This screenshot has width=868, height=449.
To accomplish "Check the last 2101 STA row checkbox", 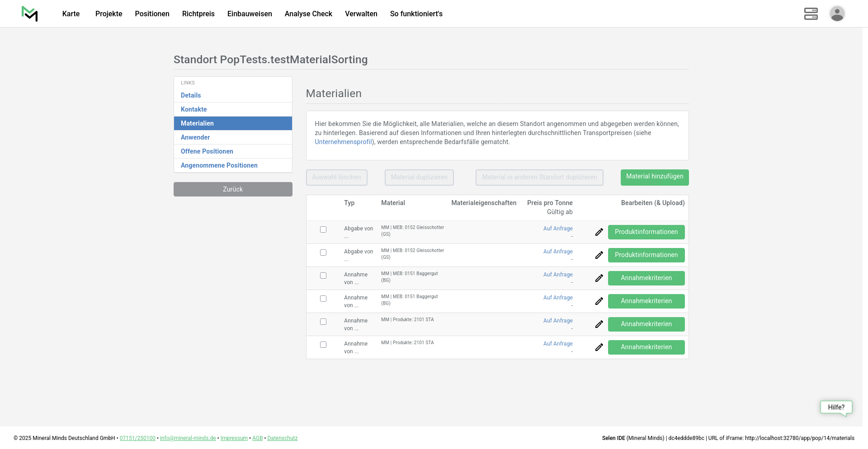I will (x=323, y=345).
